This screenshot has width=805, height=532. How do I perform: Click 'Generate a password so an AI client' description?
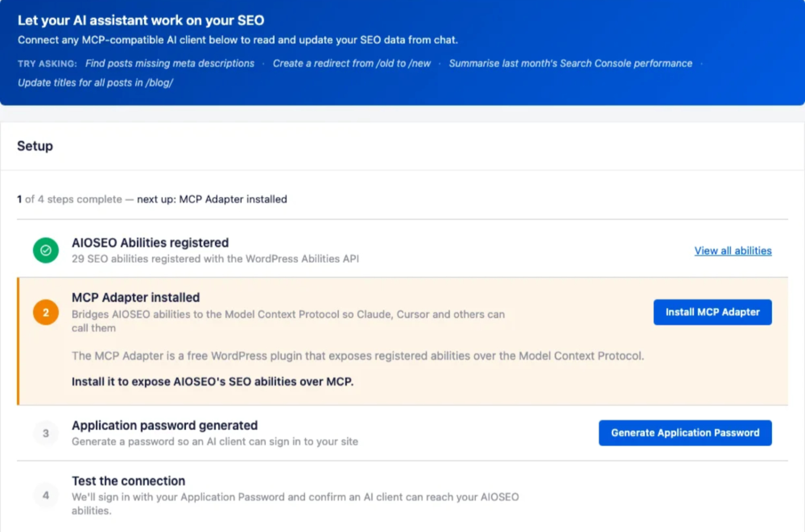[x=214, y=442]
